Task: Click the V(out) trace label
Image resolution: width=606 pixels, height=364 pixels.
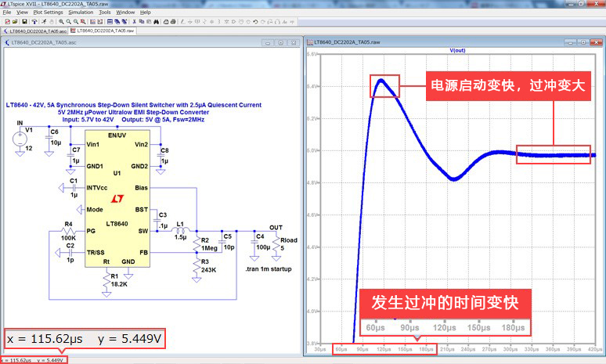Action: coord(457,50)
